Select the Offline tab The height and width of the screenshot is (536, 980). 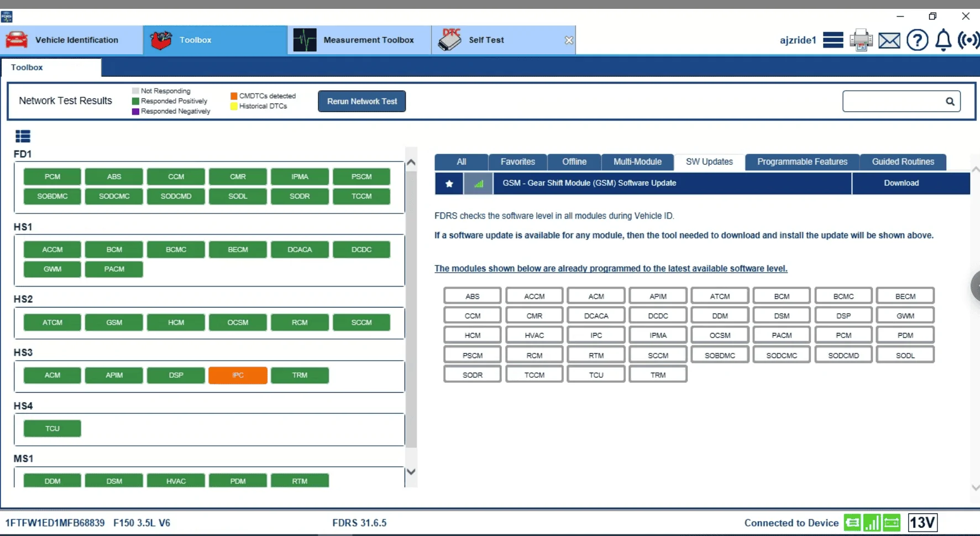(x=574, y=162)
